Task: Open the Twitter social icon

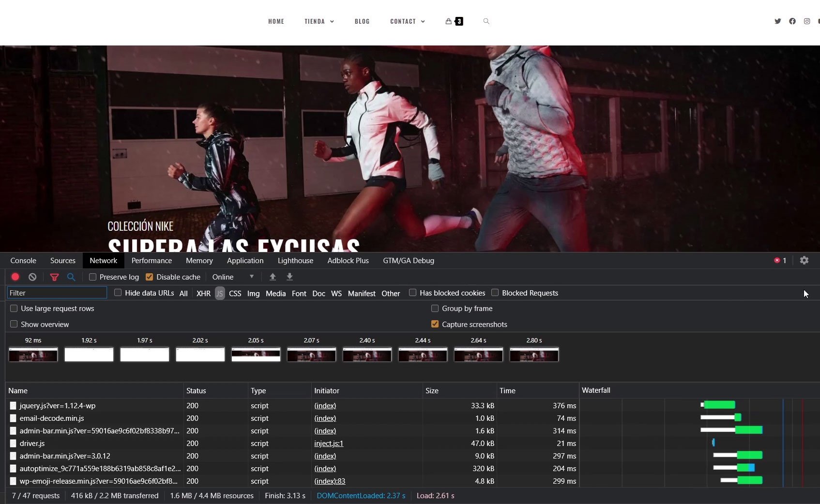Action: point(777,21)
